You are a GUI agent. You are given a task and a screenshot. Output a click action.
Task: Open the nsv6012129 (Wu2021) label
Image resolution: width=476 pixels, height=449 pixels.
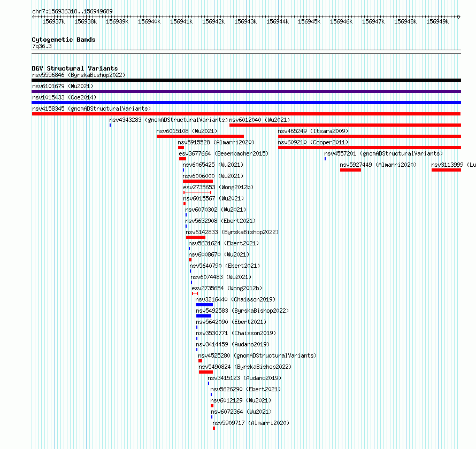pos(241,400)
